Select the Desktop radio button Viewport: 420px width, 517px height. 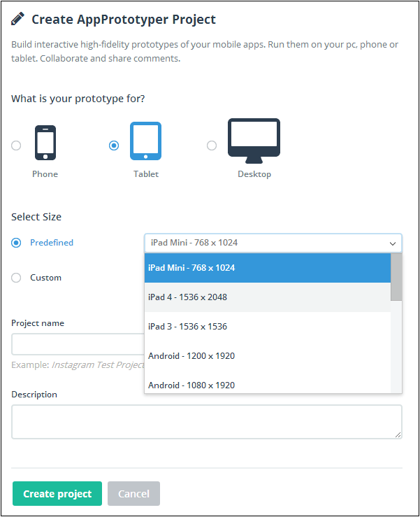tap(212, 146)
